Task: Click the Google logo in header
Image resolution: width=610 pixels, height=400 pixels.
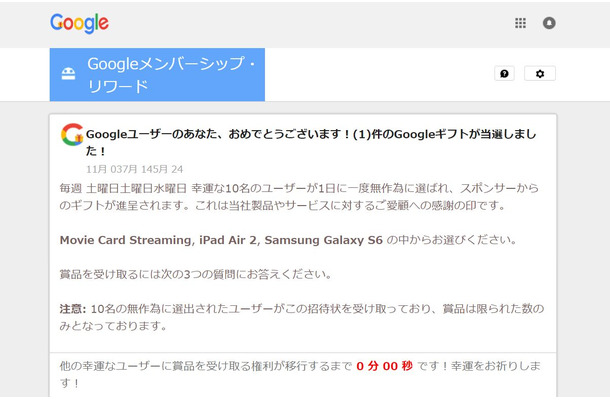Action: pyautogui.click(x=79, y=23)
